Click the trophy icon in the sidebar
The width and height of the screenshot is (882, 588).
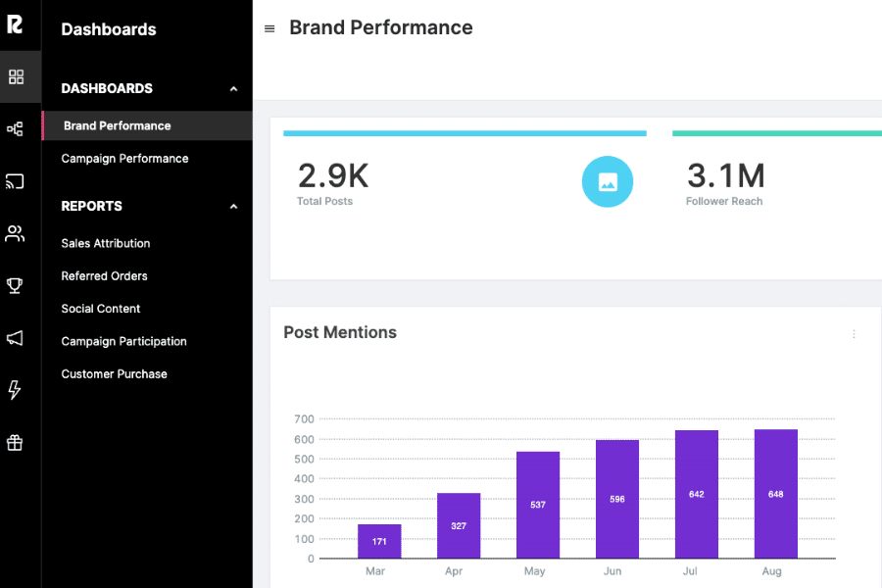16,285
